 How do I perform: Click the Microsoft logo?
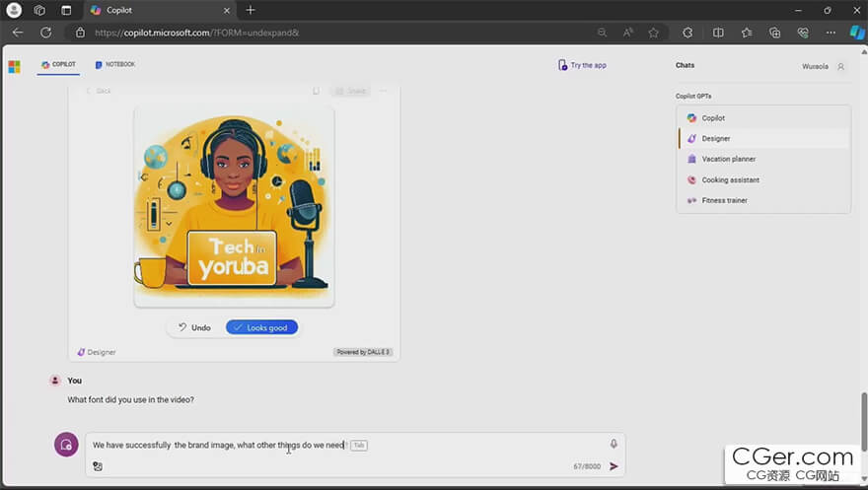point(15,67)
